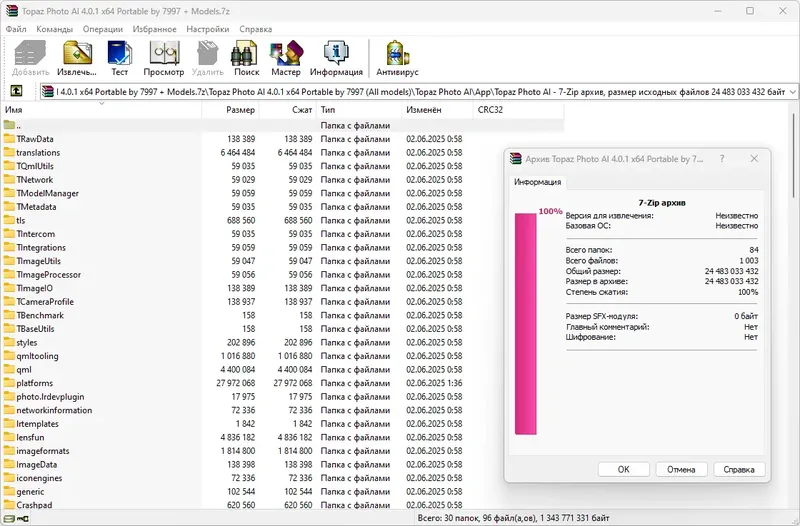Click the help question mark in dialog
This screenshot has height=526, width=800.
tap(722, 159)
